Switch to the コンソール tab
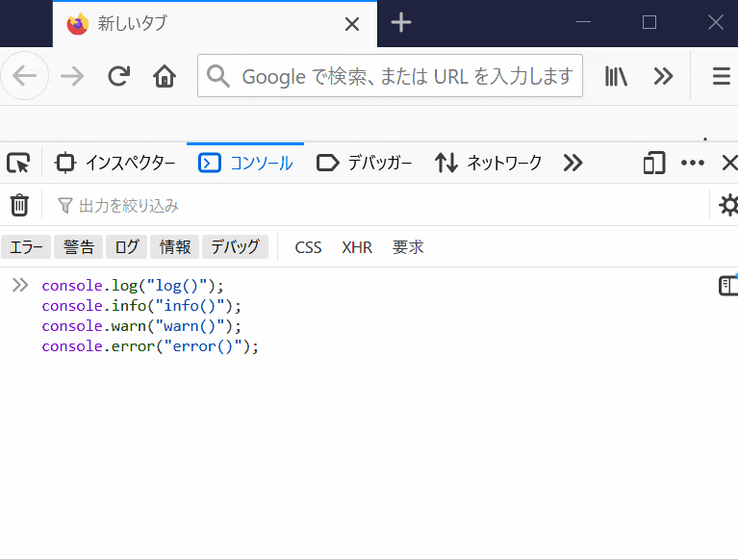This screenshot has height=560, width=738. pyautogui.click(x=245, y=163)
